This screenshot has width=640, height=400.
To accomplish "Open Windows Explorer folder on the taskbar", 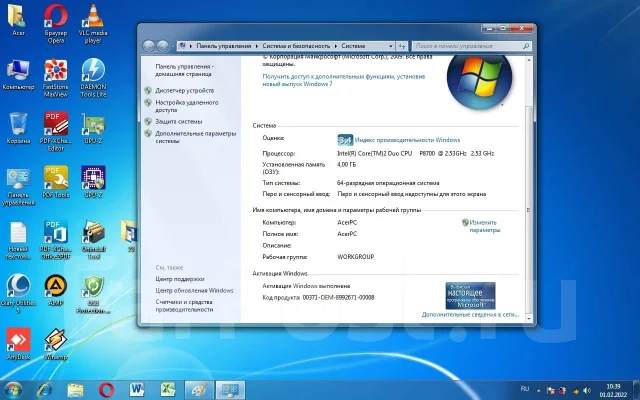I will point(75,390).
